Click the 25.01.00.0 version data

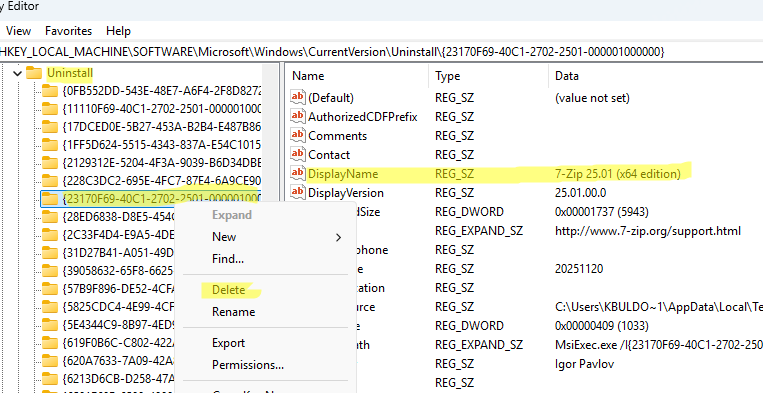coord(581,193)
